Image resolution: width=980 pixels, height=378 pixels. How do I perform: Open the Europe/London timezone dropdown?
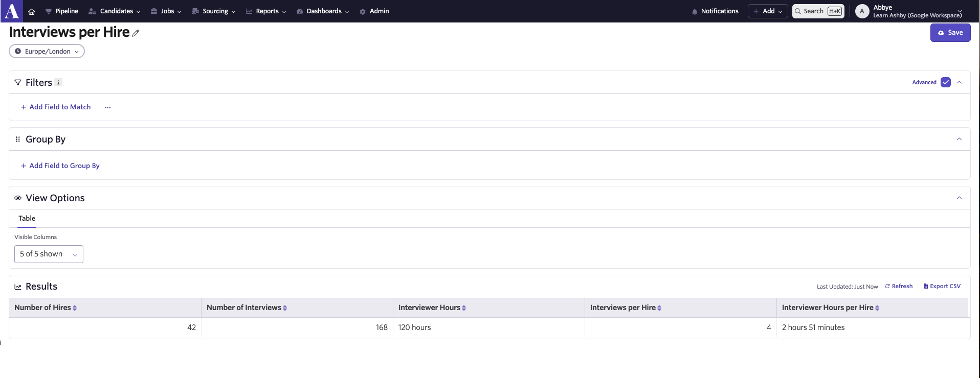(x=47, y=51)
